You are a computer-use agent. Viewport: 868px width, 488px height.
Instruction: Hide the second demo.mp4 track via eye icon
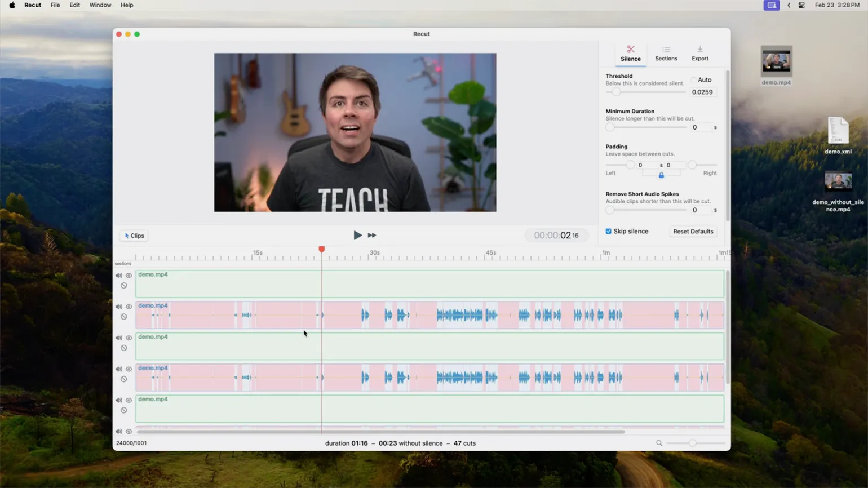point(129,307)
